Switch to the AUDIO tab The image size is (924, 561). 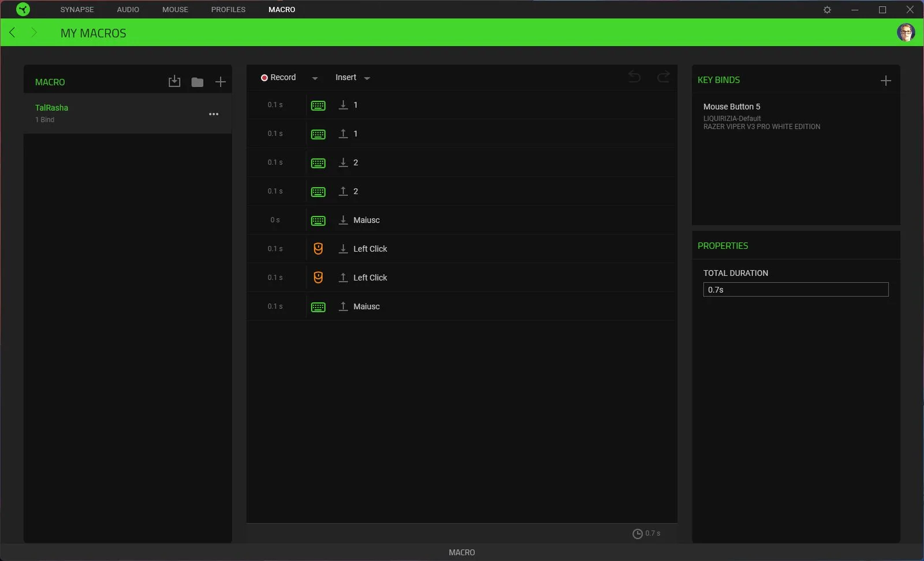tap(128, 10)
